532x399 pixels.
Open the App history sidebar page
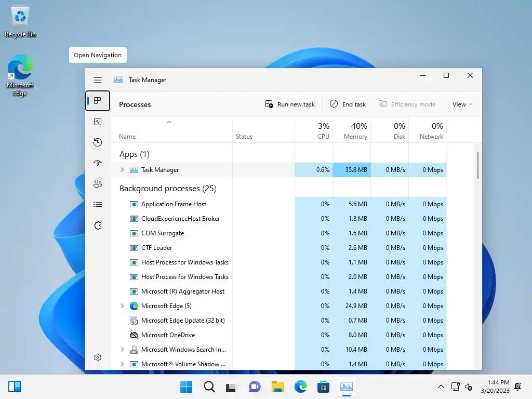[98, 142]
